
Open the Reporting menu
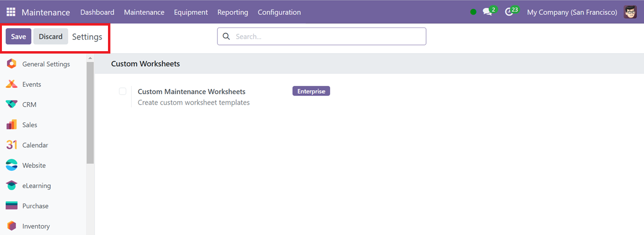click(233, 12)
